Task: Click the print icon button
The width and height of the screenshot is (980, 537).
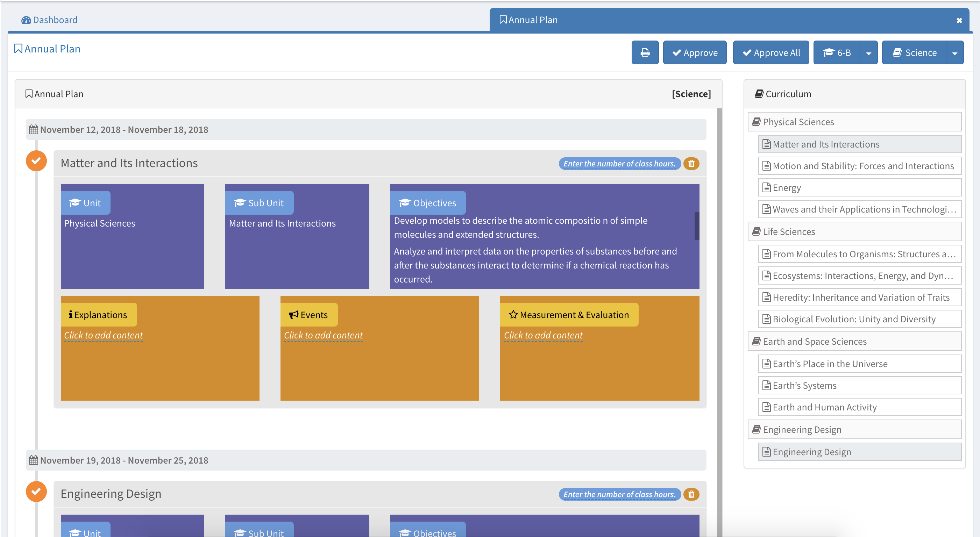Action: pos(645,52)
